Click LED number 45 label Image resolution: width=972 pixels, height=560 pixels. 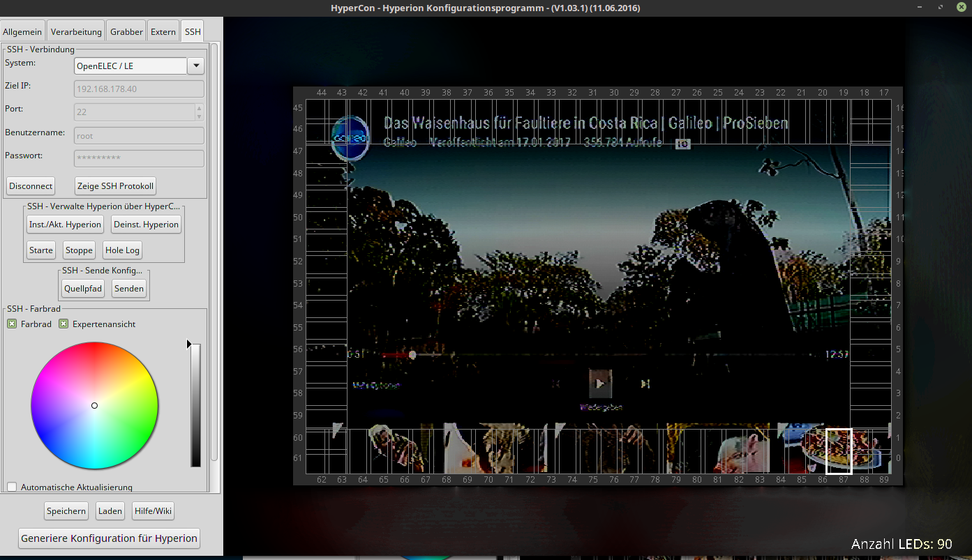[x=298, y=108]
